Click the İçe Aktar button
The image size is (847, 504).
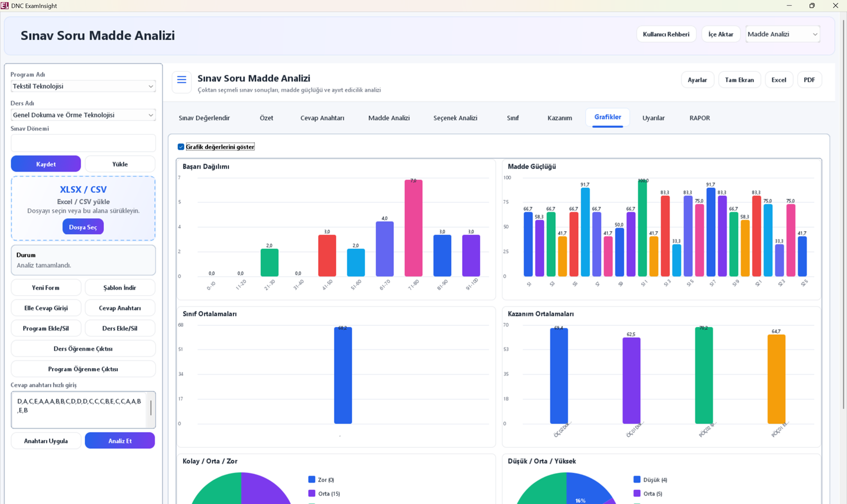(x=721, y=34)
